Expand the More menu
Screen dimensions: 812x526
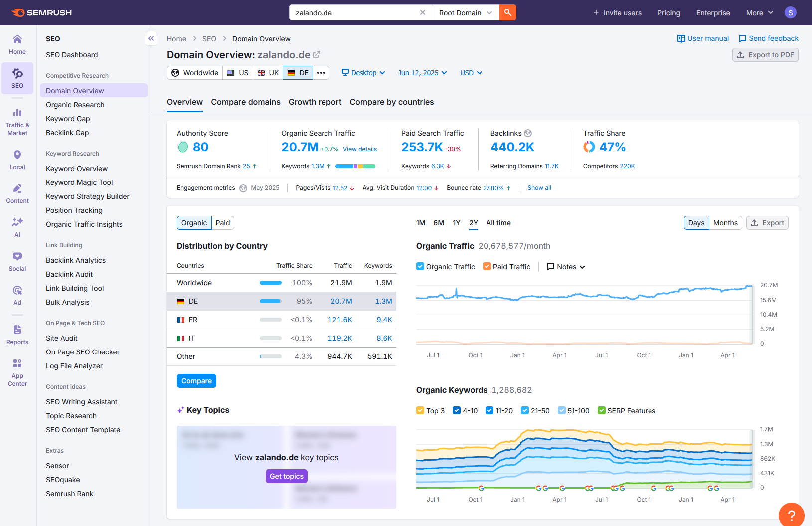click(x=760, y=13)
